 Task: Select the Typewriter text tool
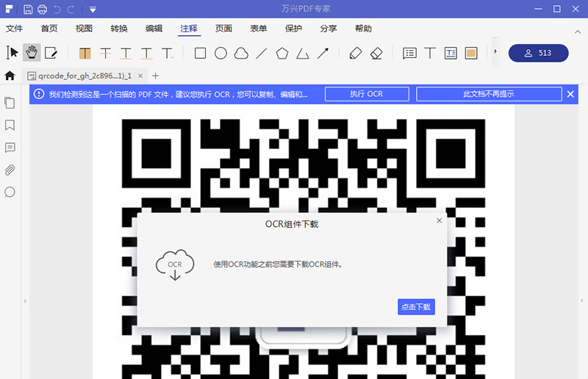click(x=430, y=53)
